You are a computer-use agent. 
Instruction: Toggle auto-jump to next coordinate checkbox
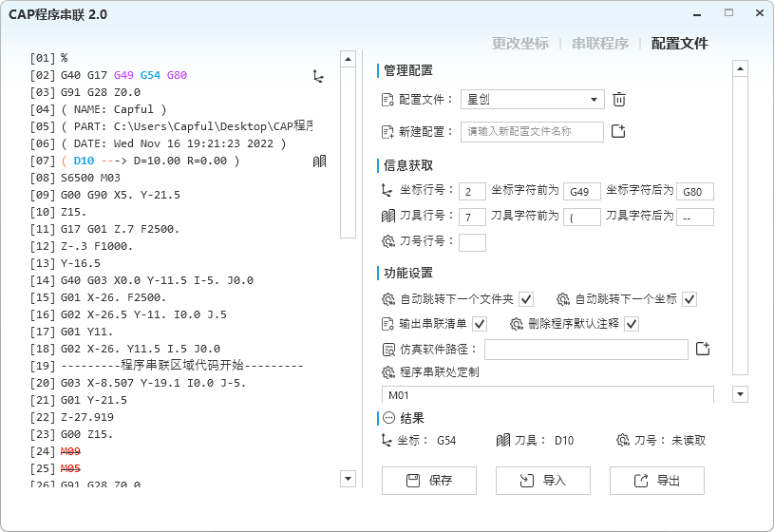click(689, 299)
